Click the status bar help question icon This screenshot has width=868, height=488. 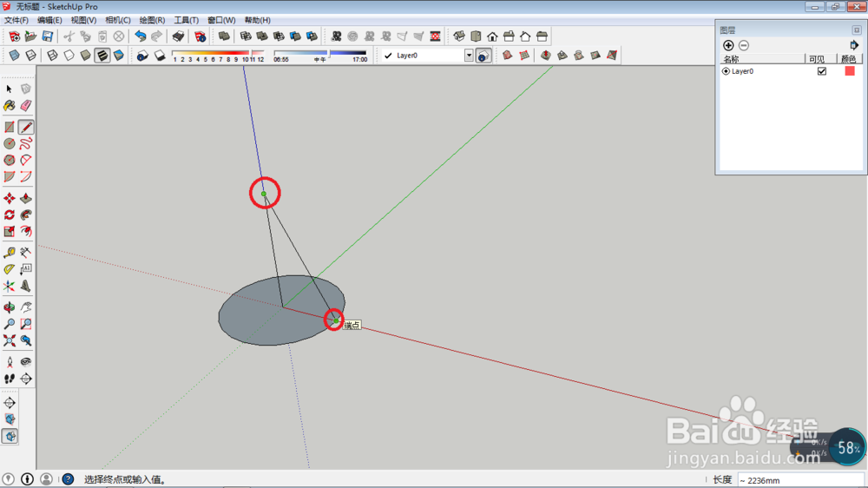click(x=68, y=479)
